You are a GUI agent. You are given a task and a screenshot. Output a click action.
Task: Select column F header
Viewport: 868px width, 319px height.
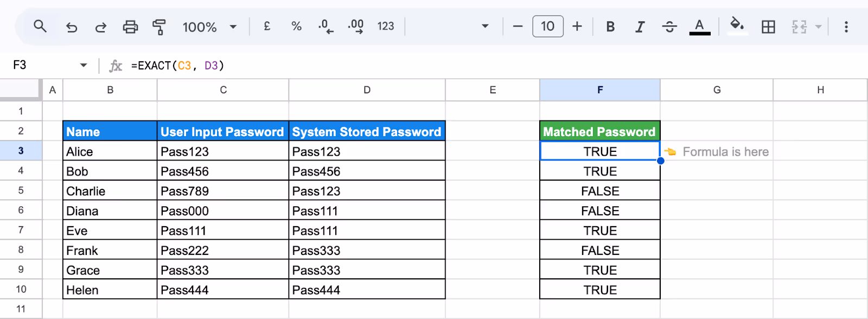tap(600, 90)
